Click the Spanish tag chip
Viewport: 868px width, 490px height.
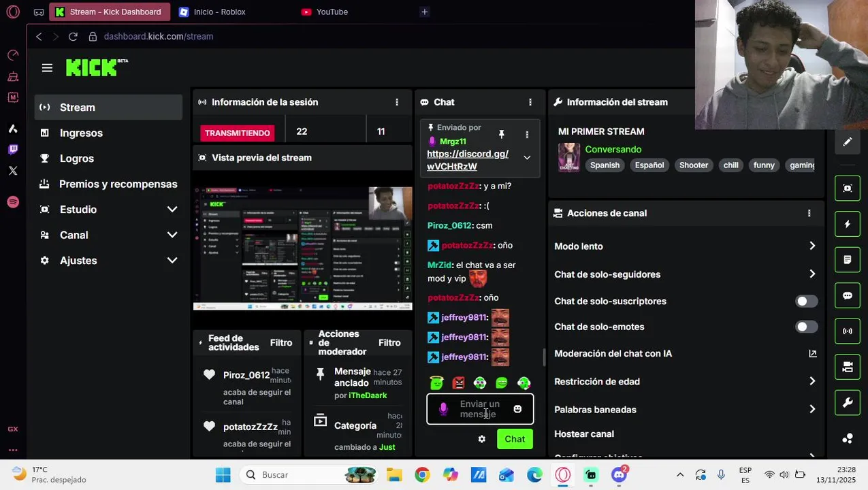coord(605,165)
